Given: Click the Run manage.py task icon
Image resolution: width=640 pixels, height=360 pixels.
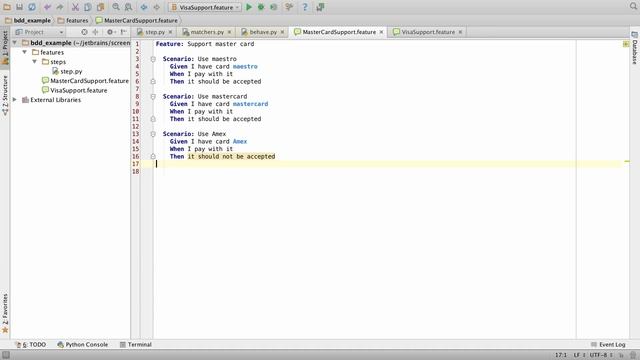Looking at the screenshot, I should point(289,7).
